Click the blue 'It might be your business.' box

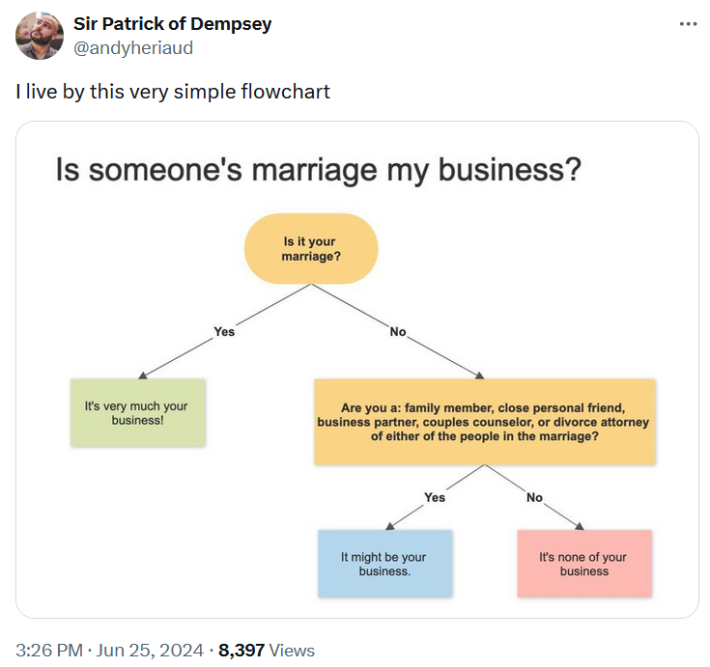[x=384, y=564]
